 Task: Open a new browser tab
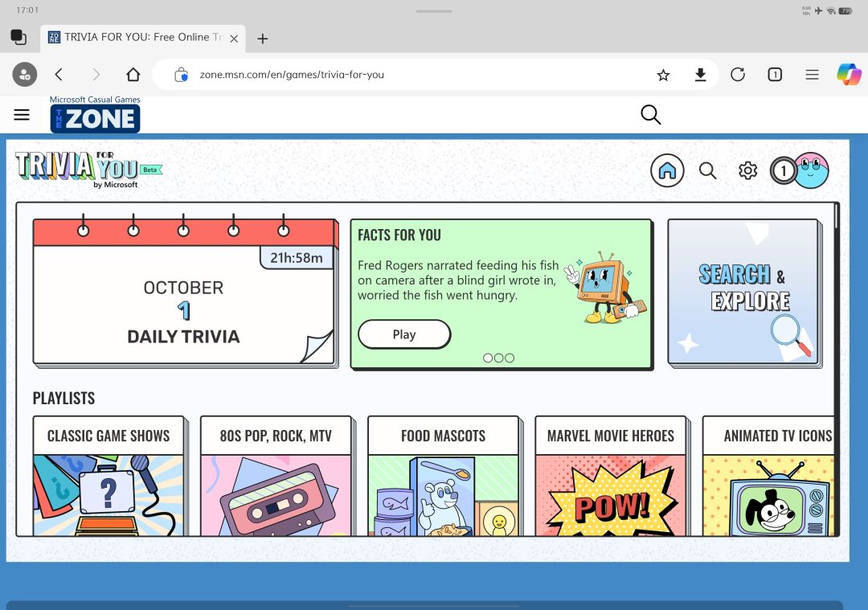tap(263, 39)
